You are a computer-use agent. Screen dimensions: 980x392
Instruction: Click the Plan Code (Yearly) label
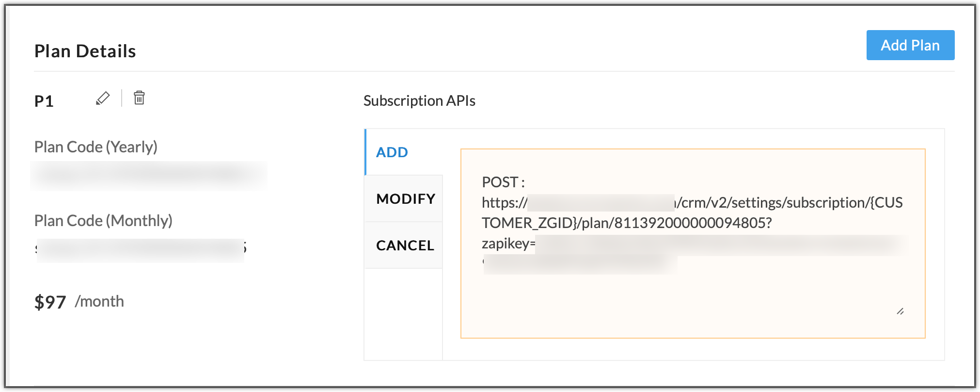point(96,147)
